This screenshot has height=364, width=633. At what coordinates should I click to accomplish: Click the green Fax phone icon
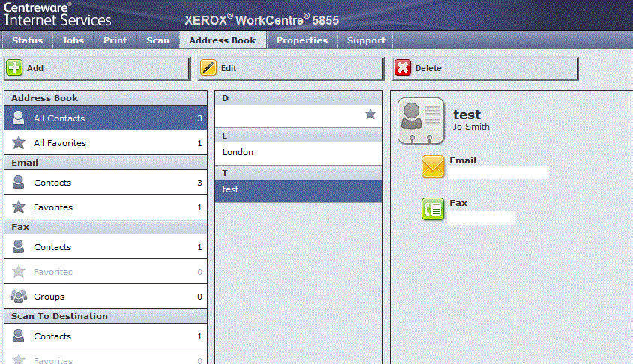point(433,209)
